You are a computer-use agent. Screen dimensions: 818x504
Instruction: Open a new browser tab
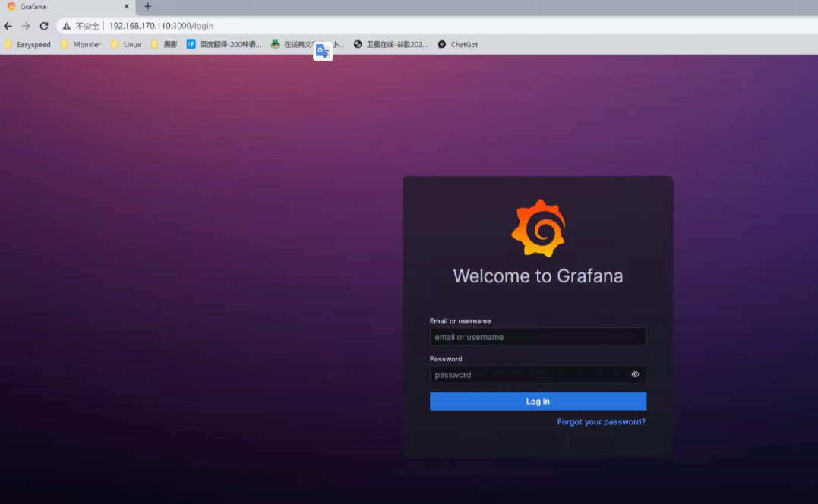pos(147,6)
